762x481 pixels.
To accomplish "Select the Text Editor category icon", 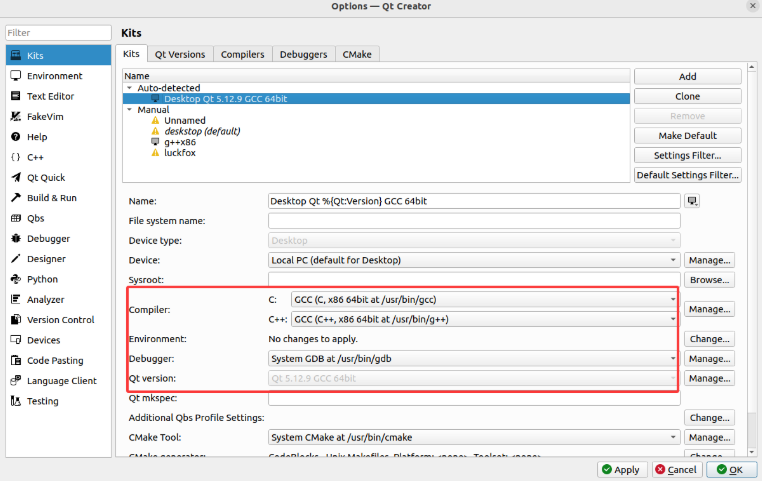I will (x=16, y=96).
